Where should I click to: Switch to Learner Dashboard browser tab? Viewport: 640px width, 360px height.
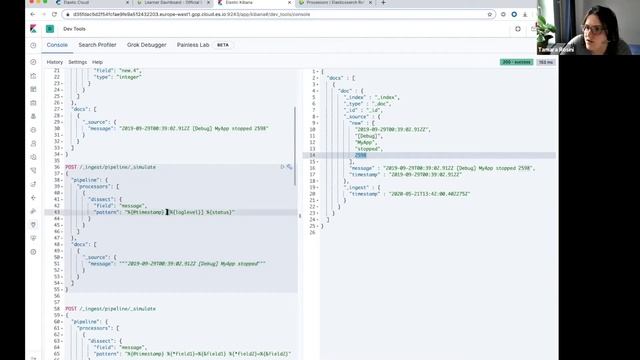coord(173,2)
